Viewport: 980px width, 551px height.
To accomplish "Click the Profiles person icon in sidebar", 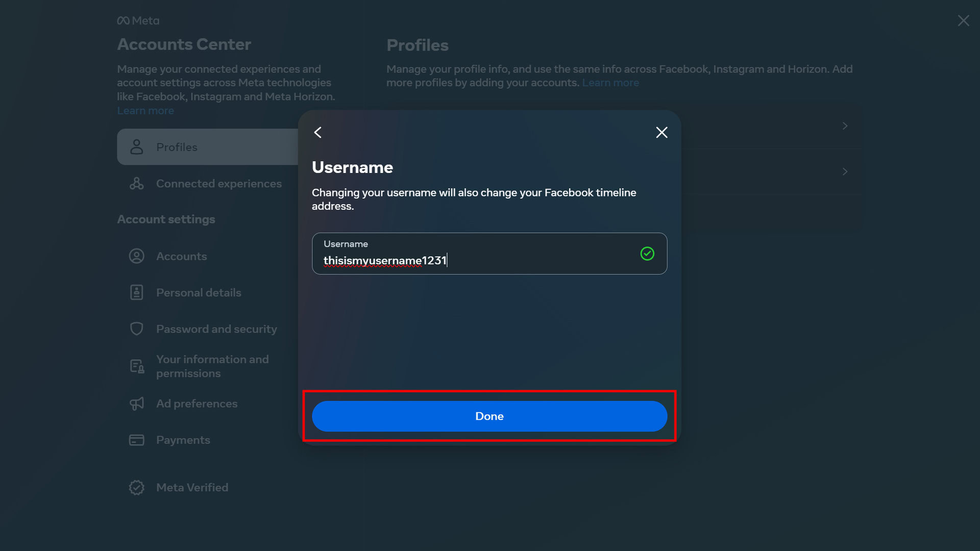I will pyautogui.click(x=136, y=147).
